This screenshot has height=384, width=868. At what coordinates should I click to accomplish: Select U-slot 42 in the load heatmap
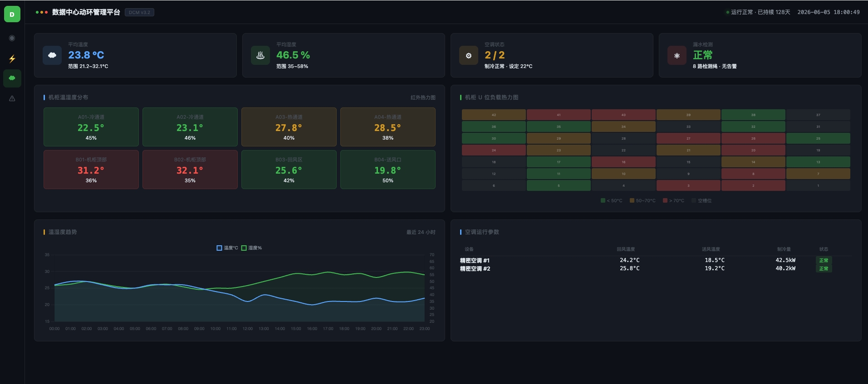tap(494, 115)
